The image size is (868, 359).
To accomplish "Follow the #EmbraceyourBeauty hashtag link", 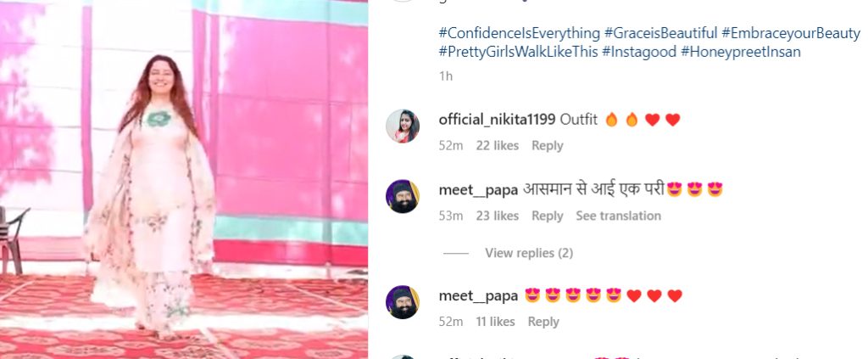I will tap(791, 33).
